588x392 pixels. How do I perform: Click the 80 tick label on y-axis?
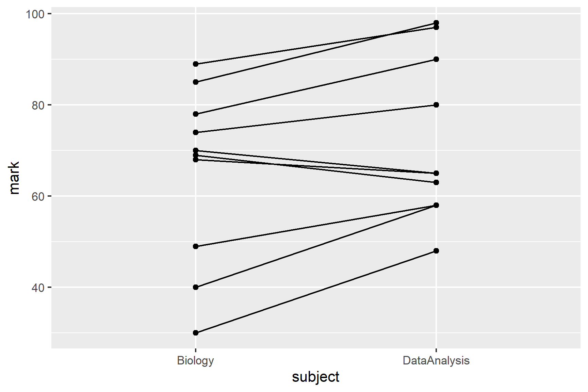38,105
